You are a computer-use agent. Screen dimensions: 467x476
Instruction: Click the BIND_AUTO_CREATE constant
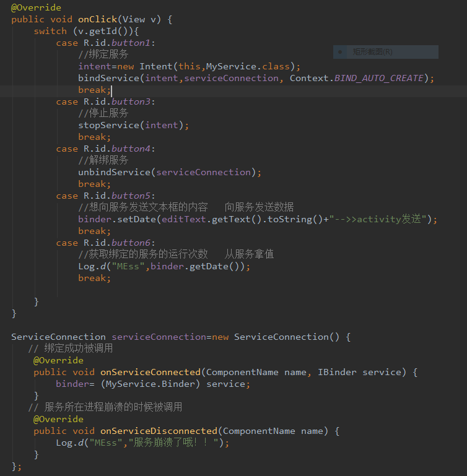pos(378,78)
